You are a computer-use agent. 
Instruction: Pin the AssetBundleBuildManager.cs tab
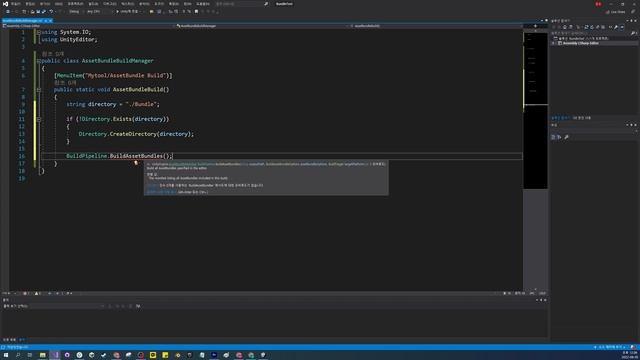(45, 20)
